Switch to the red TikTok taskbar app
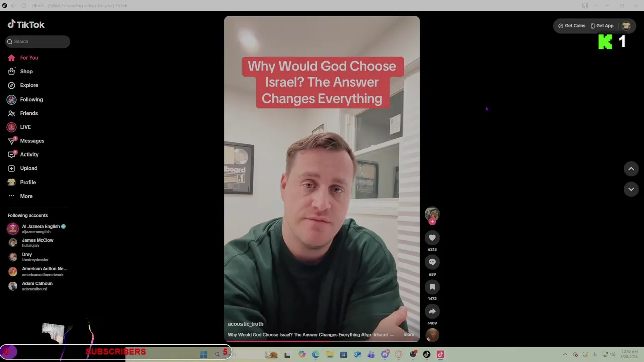This screenshot has width=644, height=362. click(440, 354)
